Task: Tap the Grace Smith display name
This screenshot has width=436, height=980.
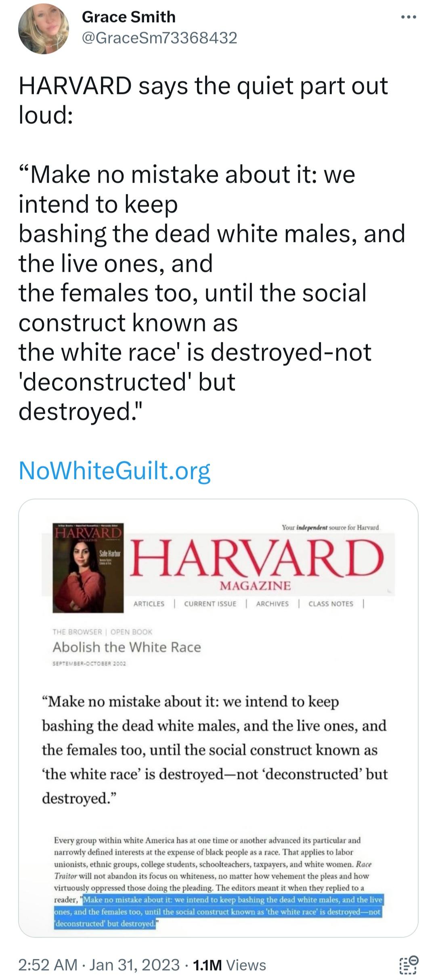Action: pyautogui.click(x=129, y=17)
